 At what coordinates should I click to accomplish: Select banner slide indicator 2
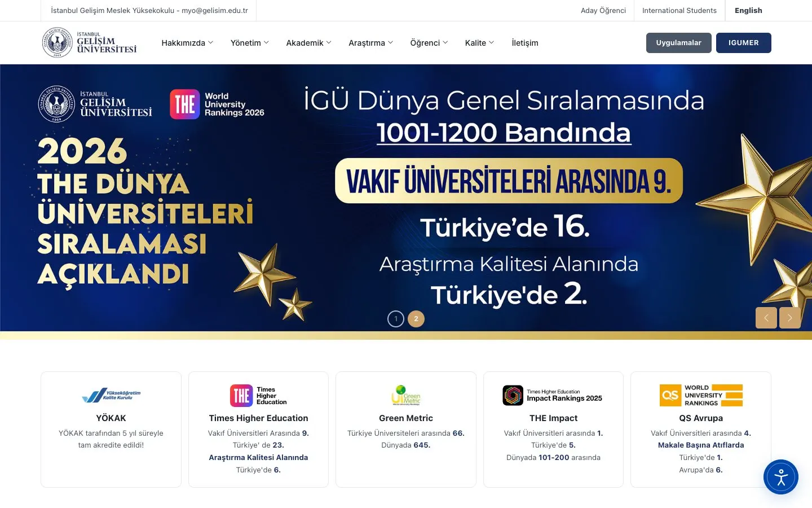416,319
